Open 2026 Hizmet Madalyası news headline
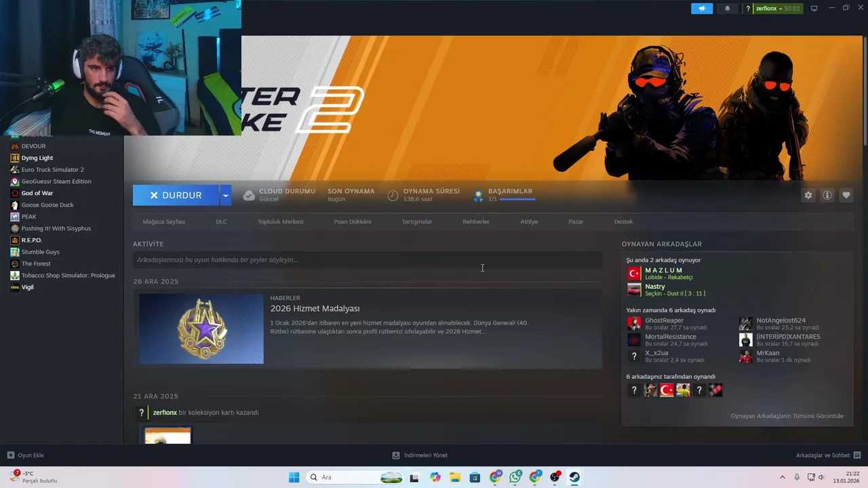Viewport: 868px width, 488px height. pos(315,308)
